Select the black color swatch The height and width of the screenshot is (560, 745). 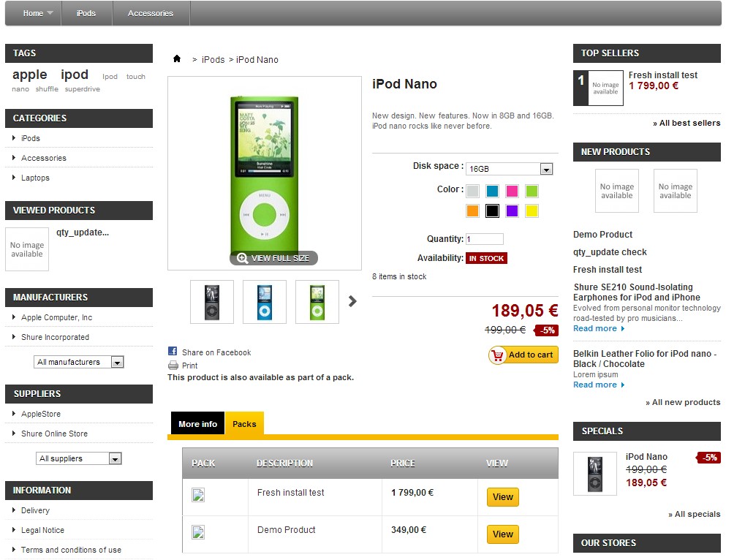pos(492,211)
